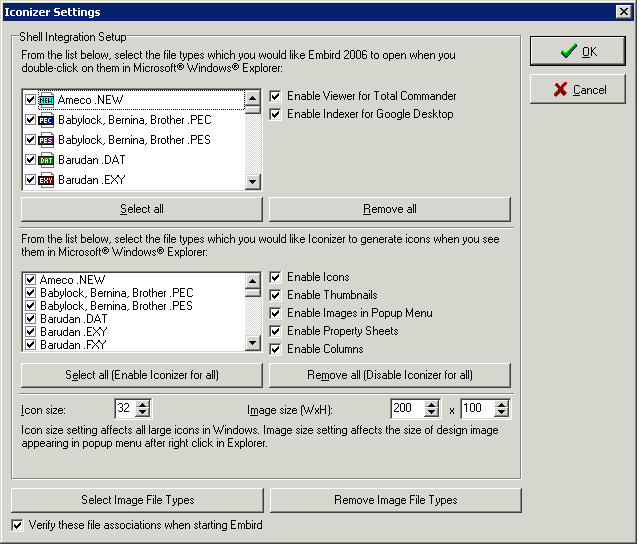This screenshot has height=544, width=640.
Task: Uncheck Babylock .PEC in the Embird open list
Action: [x=30, y=120]
